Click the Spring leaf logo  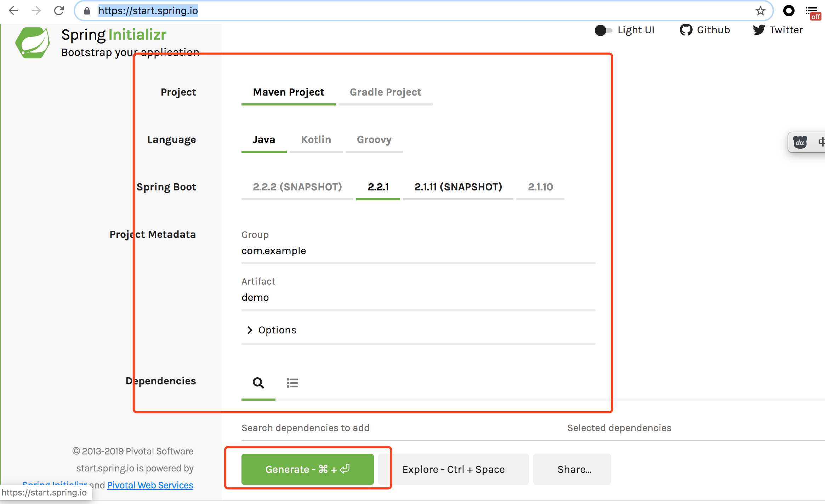pyautogui.click(x=33, y=42)
